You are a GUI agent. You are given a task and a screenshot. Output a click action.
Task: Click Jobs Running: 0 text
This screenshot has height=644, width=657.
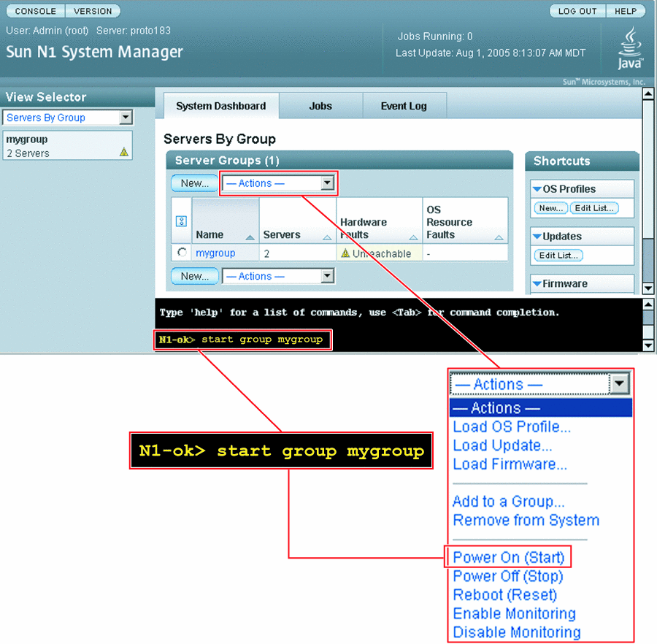[434, 37]
